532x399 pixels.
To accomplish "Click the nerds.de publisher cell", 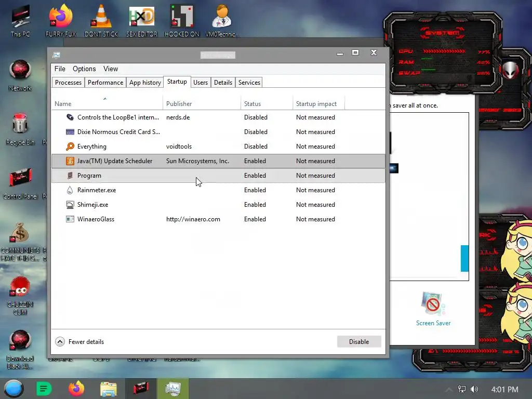I will (x=178, y=117).
